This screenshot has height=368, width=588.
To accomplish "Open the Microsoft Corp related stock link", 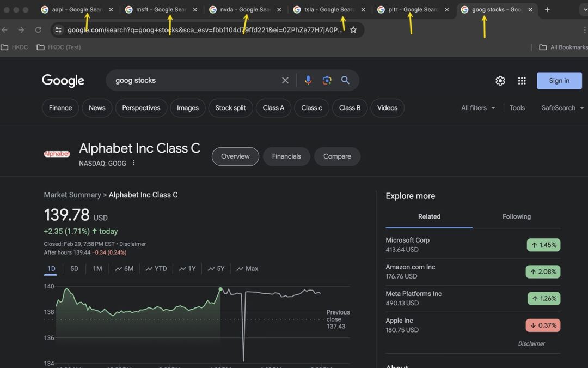I will click(x=407, y=240).
